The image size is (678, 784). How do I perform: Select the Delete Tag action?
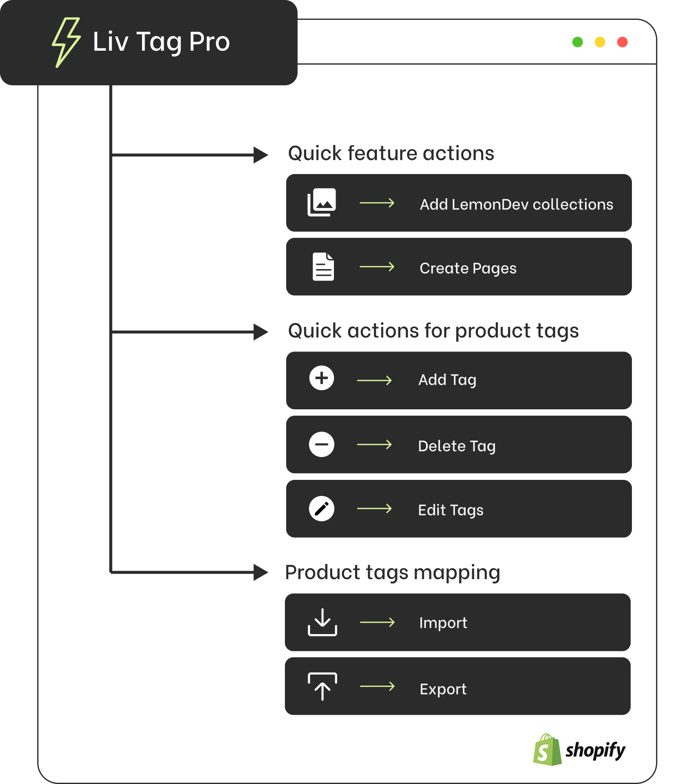click(457, 446)
